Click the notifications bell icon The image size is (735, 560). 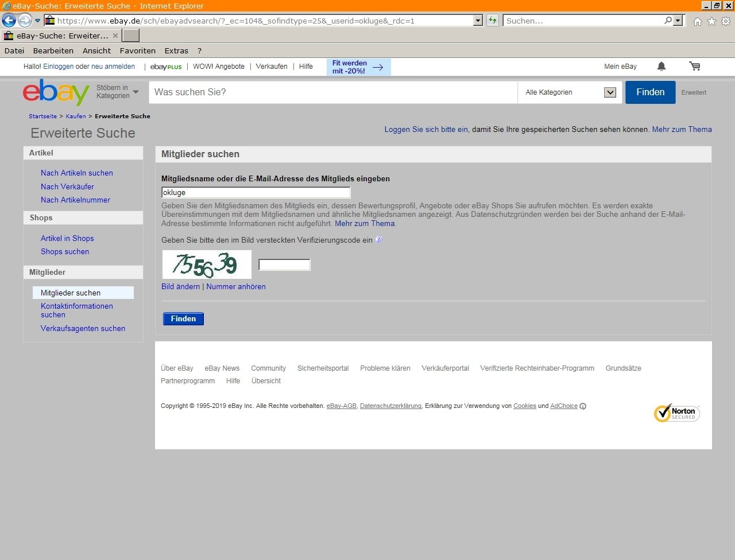661,67
